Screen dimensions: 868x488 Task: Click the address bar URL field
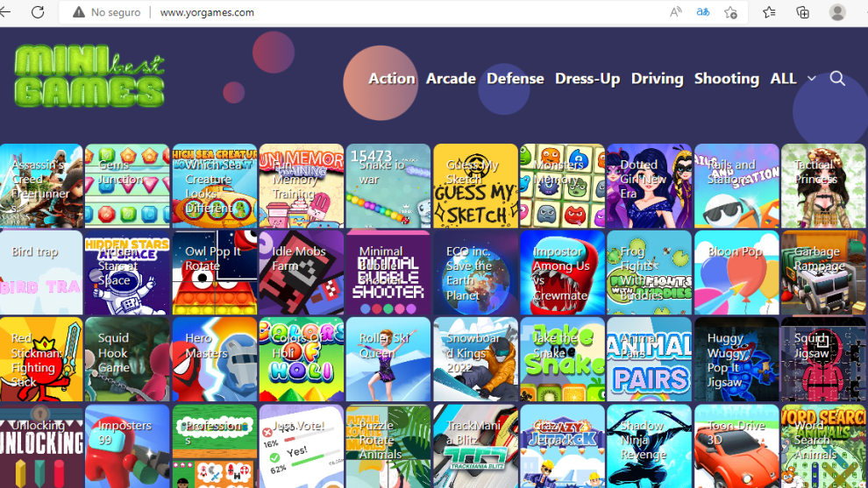point(351,12)
